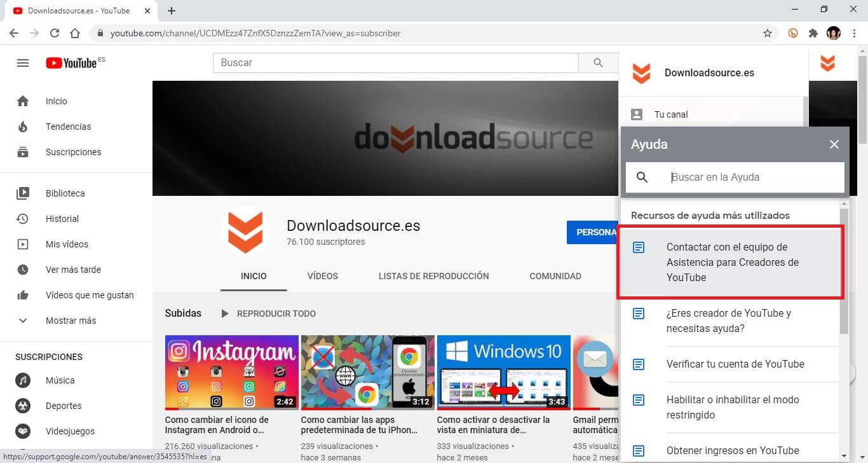Go to browser home page icon

coord(75,33)
